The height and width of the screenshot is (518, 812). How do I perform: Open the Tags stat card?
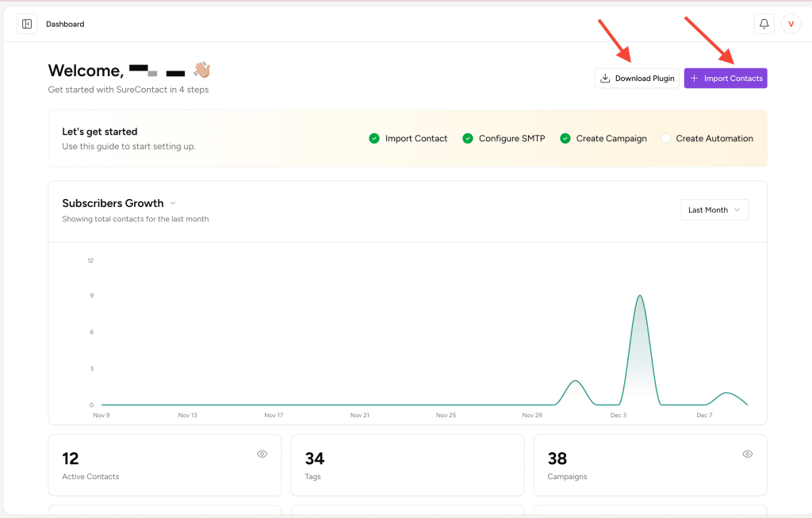click(407, 465)
